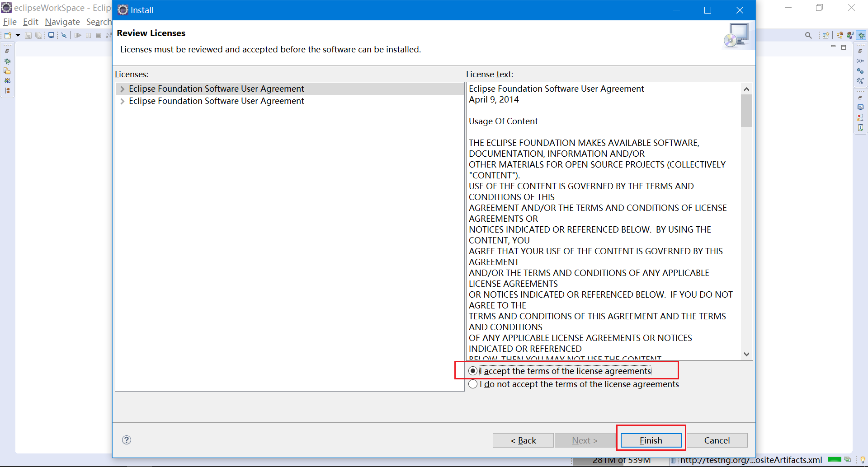Maximize the Install dialog window

(x=708, y=10)
